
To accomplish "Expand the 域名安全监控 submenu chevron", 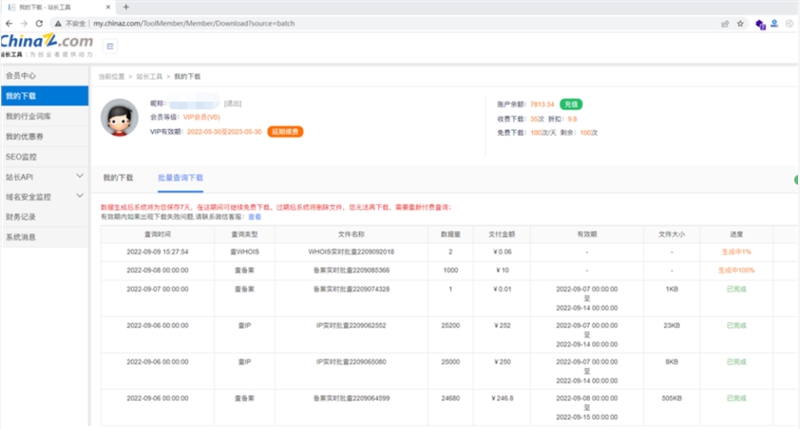I will point(80,195).
